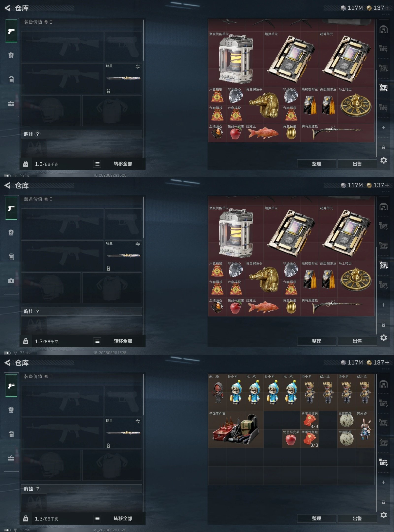Select the 赤小枭 hooded figurine item
The width and height of the screenshot is (394, 532).
[x=217, y=392]
